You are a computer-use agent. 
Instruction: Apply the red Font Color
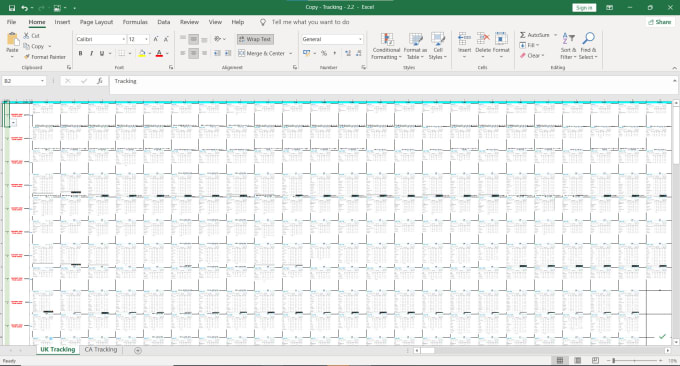(x=159, y=53)
